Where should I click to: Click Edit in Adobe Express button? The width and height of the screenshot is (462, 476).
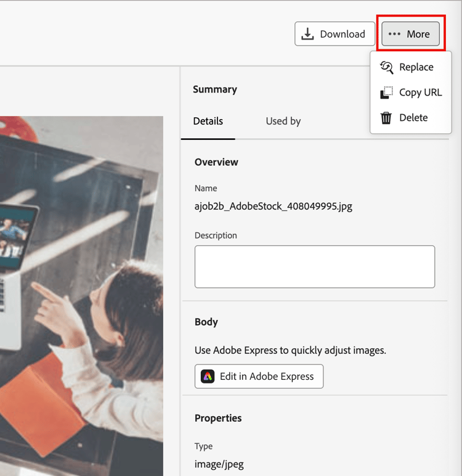[x=259, y=377]
